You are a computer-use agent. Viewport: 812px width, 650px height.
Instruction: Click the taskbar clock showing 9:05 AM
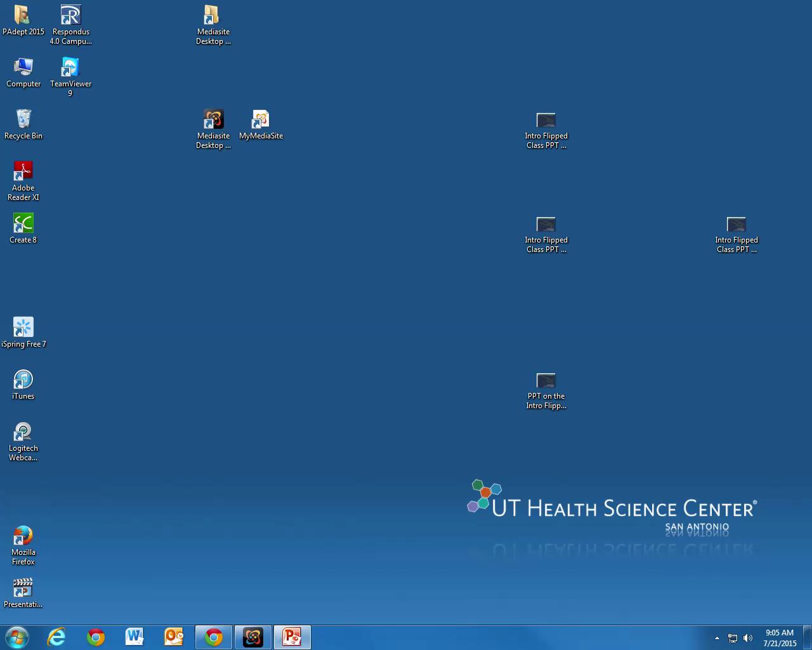(x=780, y=638)
